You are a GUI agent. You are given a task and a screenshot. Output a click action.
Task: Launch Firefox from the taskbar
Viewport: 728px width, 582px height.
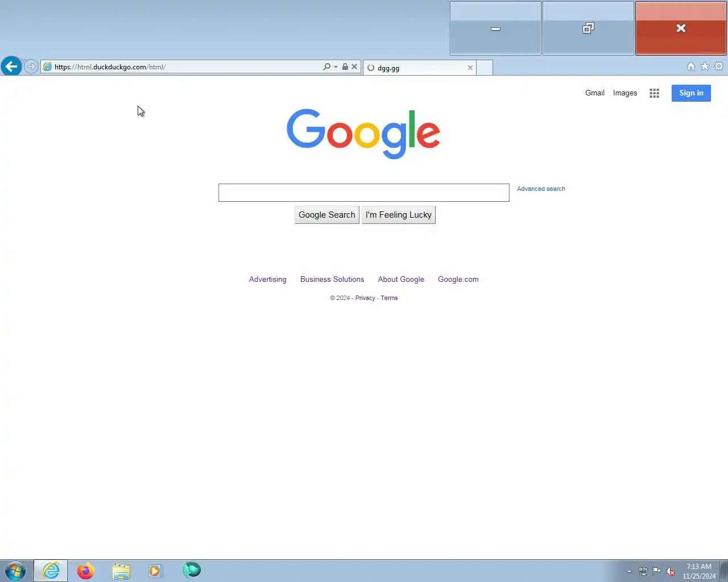pos(86,571)
